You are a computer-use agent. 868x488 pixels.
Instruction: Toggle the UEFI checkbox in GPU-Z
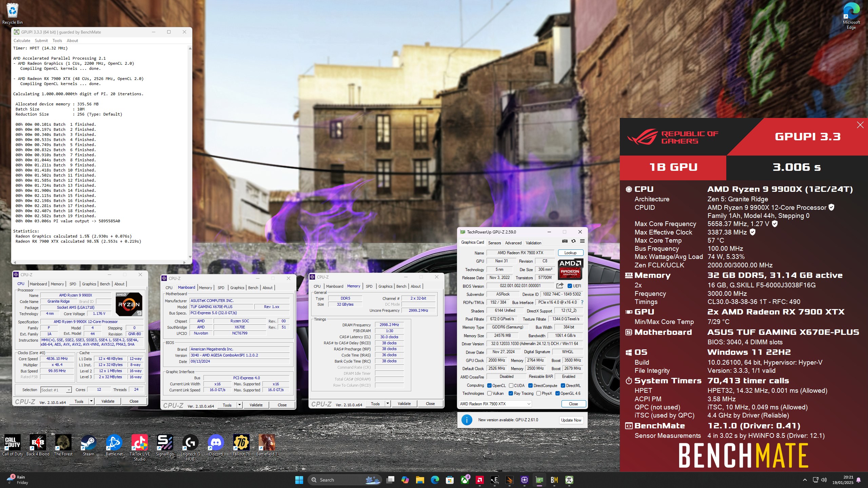[570, 286]
